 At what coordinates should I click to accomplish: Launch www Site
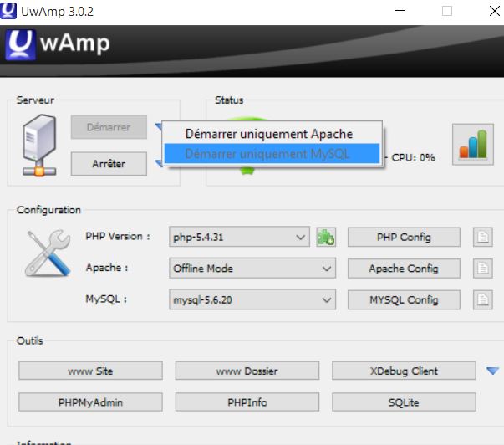[90, 371]
